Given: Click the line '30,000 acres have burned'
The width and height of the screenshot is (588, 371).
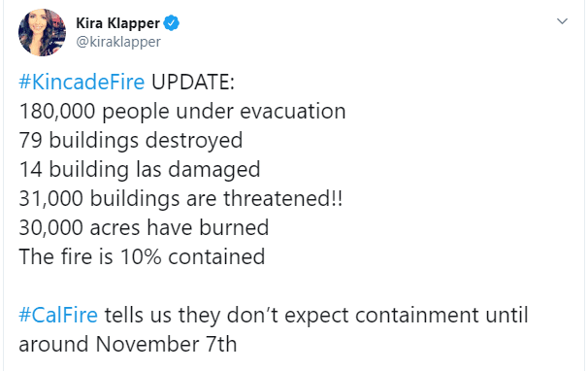Looking at the screenshot, I should tap(144, 227).
